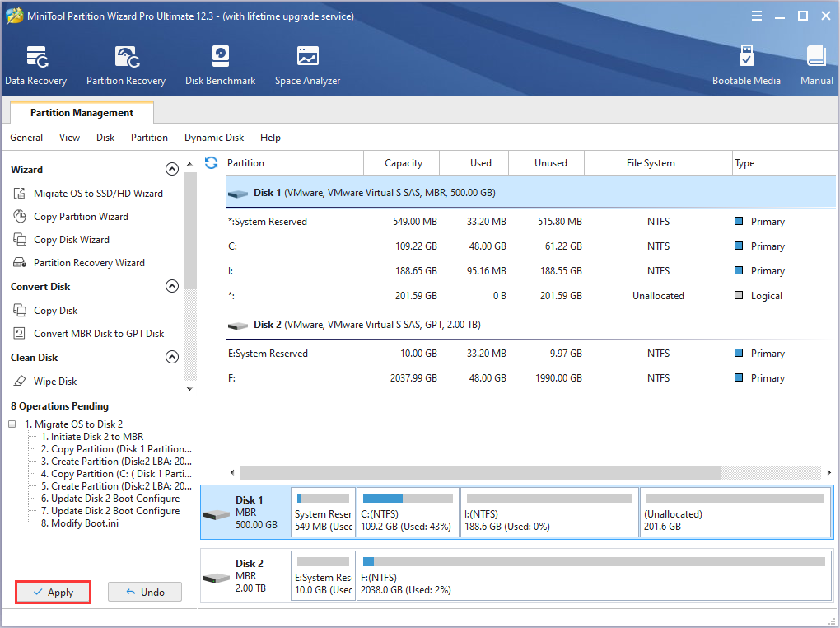Open the Disk menu
This screenshot has width=840, height=628.
(105, 138)
